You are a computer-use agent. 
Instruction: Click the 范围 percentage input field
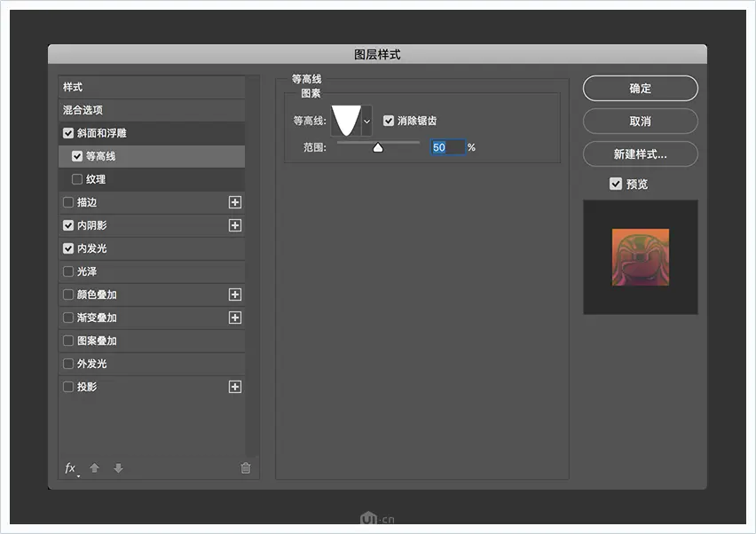[x=448, y=147]
